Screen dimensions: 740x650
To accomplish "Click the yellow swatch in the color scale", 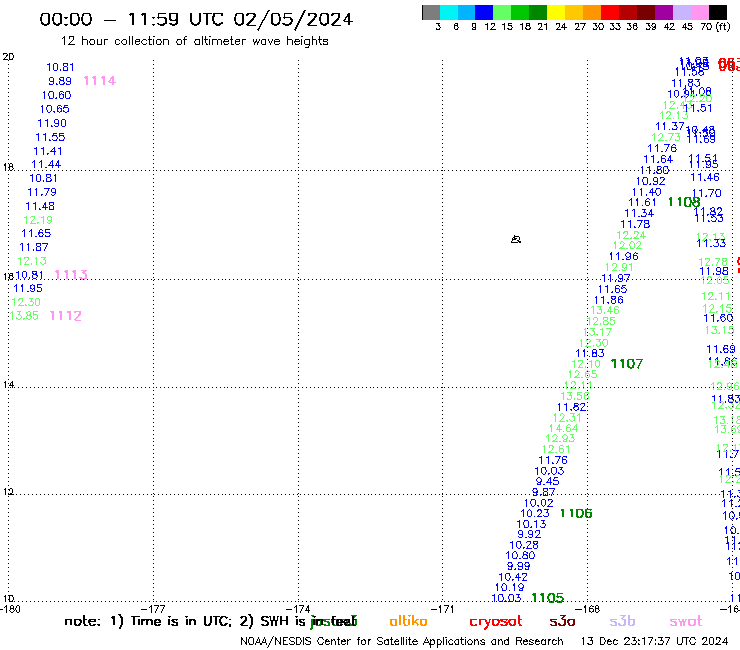I will coord(556,12).
